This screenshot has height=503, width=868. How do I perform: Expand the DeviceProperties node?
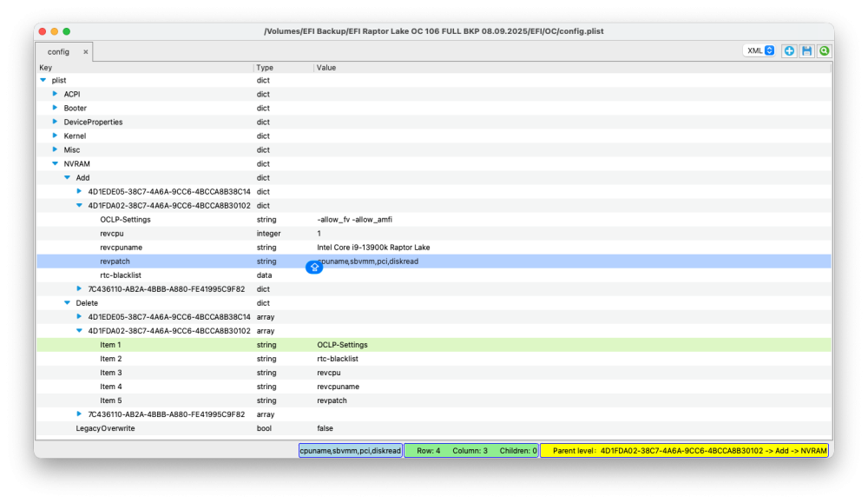pos(55,122)
